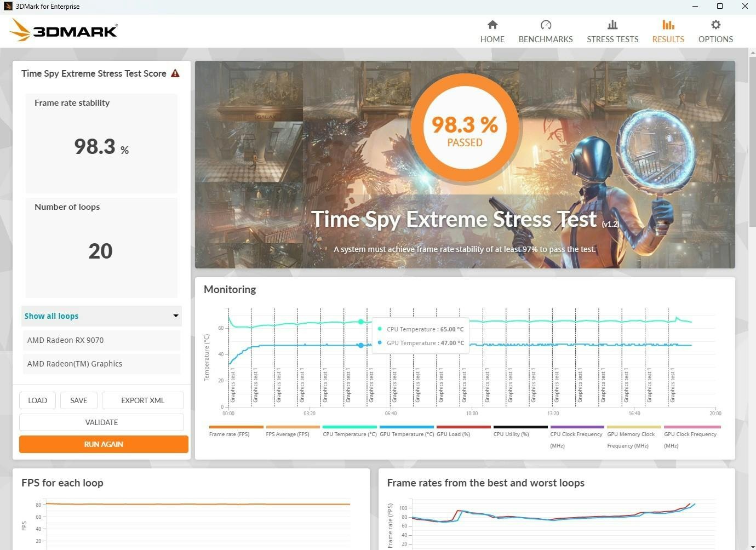Click the Time Spy Extreme Stress Test banner title

pyautogui.click(x=454, y=220)
